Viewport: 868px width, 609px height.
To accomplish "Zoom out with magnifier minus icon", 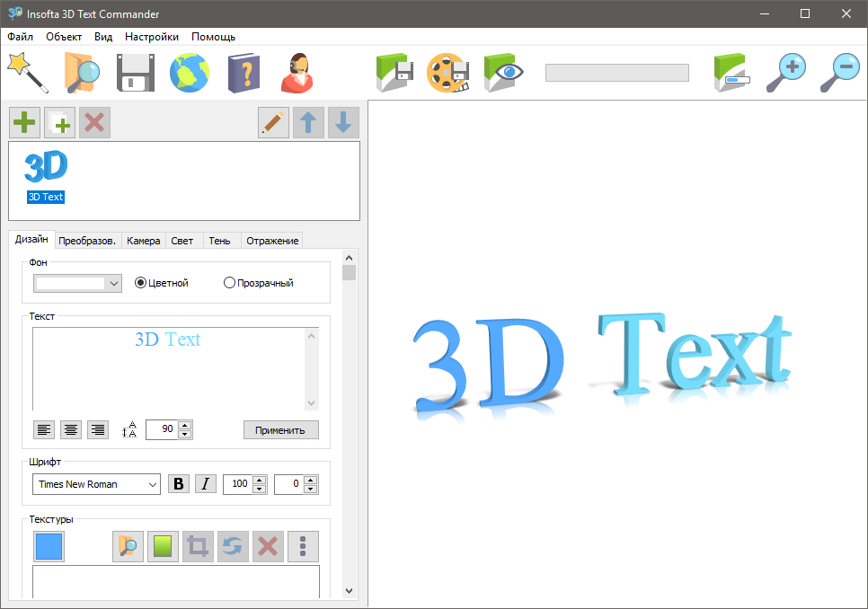I will 840,73.
